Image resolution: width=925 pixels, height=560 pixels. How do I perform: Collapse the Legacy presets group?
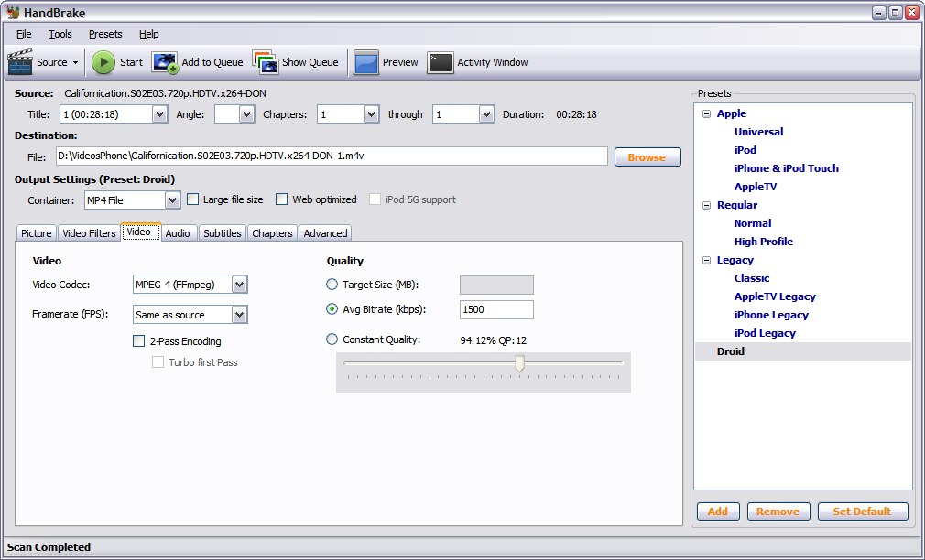(x=706, y=260)
